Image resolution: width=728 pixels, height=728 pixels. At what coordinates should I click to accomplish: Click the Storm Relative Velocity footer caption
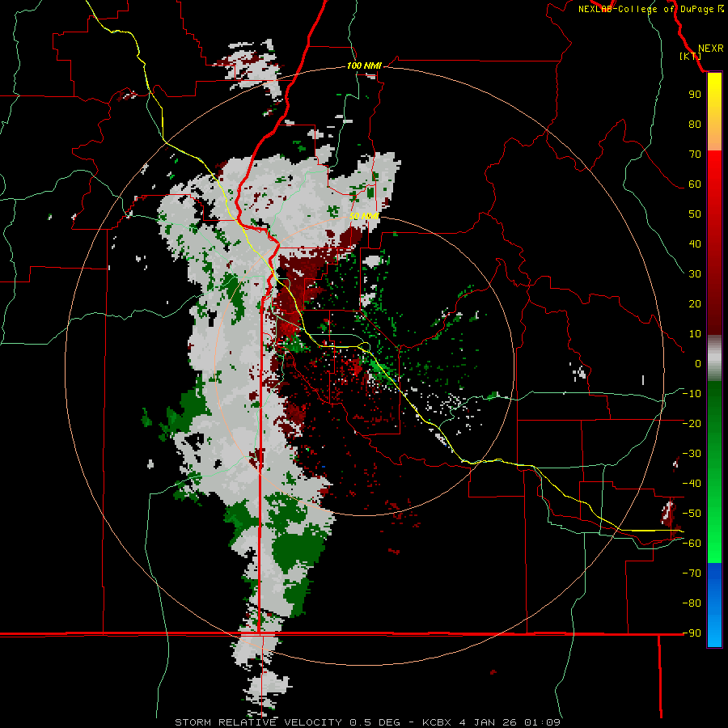368,722
